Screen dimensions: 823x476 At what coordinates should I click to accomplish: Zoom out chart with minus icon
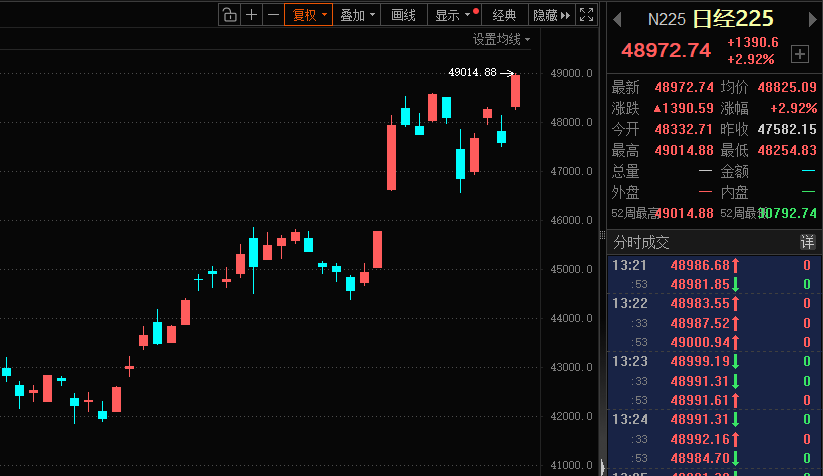coord(272,15)
